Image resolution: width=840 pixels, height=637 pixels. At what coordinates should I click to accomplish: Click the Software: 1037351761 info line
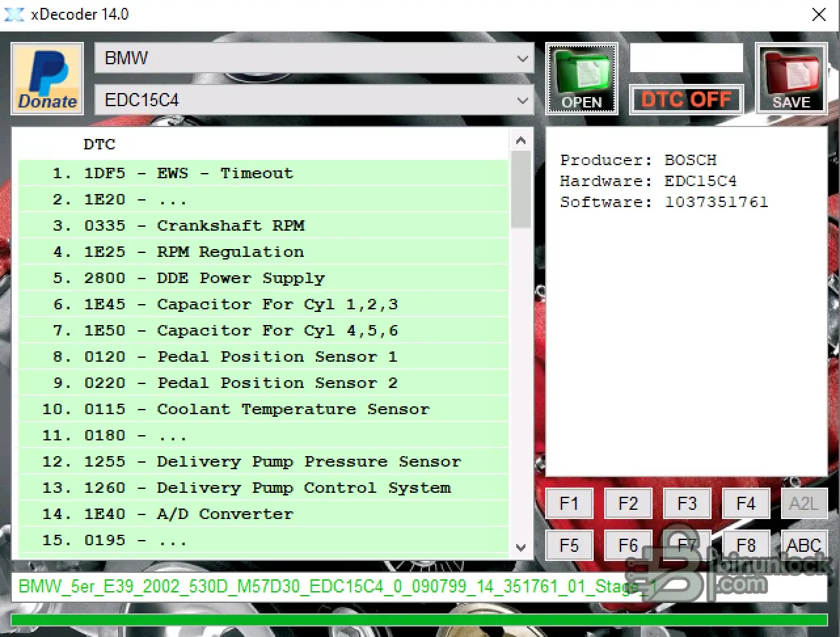coord(664,202)
